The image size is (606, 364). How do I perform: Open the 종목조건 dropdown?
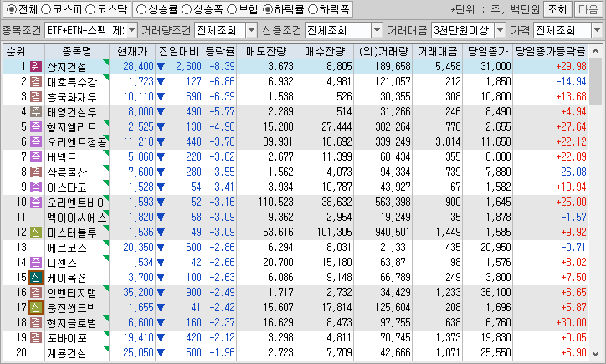131,30
